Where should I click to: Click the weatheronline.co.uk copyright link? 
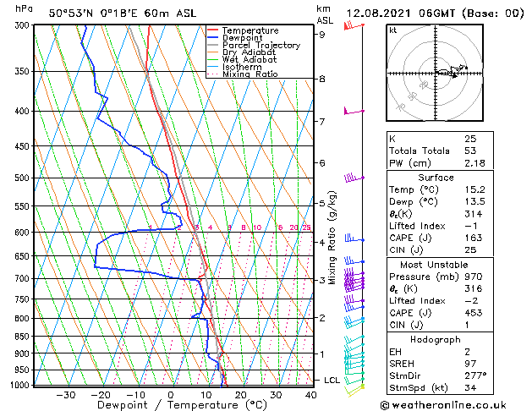pyautogui.click(x=443, y=405)
